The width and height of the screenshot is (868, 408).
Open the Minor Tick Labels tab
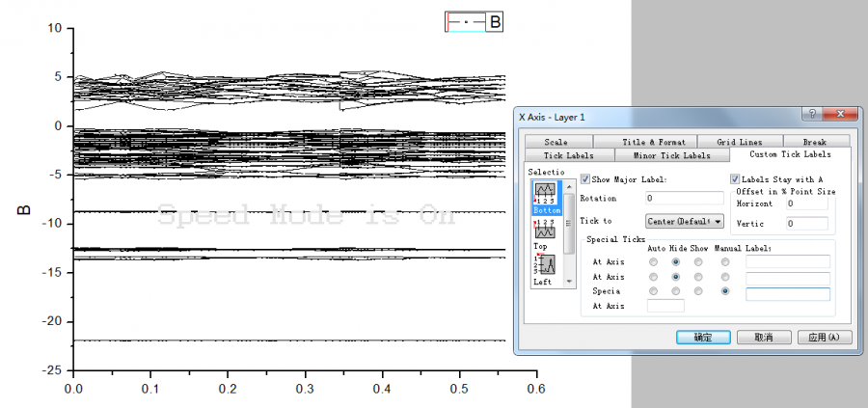[x=671, y=154]
